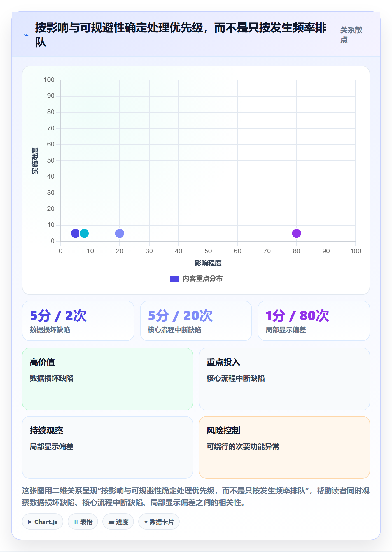
Task: Click the 关系散点 tag in the header
Action: 351,35
